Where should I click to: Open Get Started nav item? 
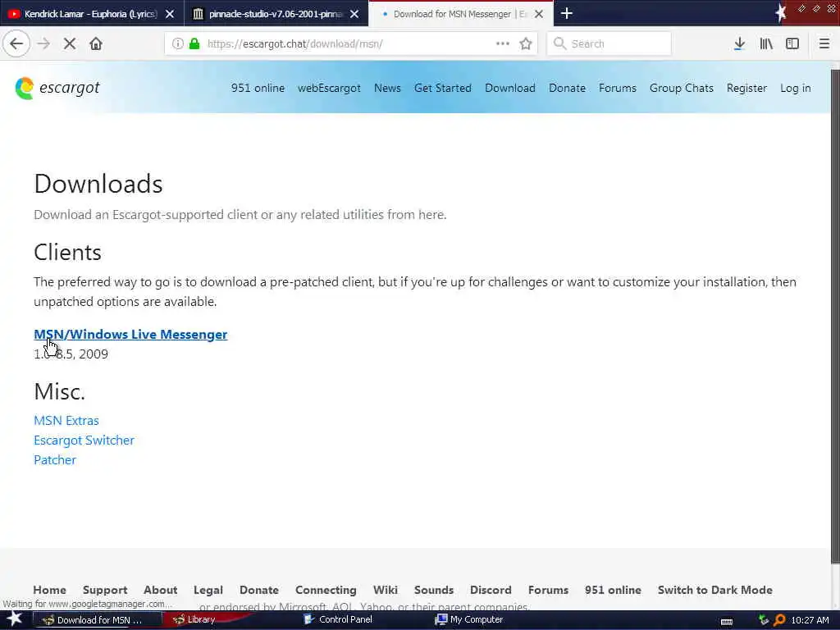pyautogui.click(x=442, y=88)
